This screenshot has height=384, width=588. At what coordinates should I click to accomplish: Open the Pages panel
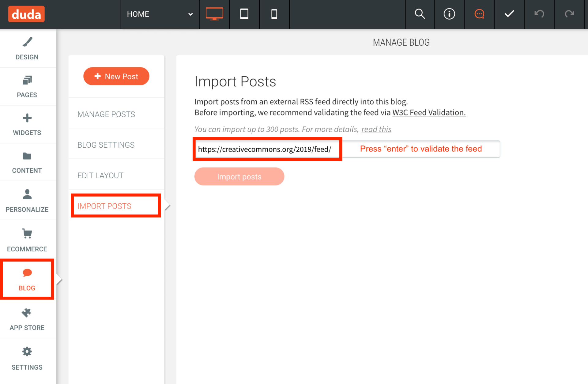27,87
